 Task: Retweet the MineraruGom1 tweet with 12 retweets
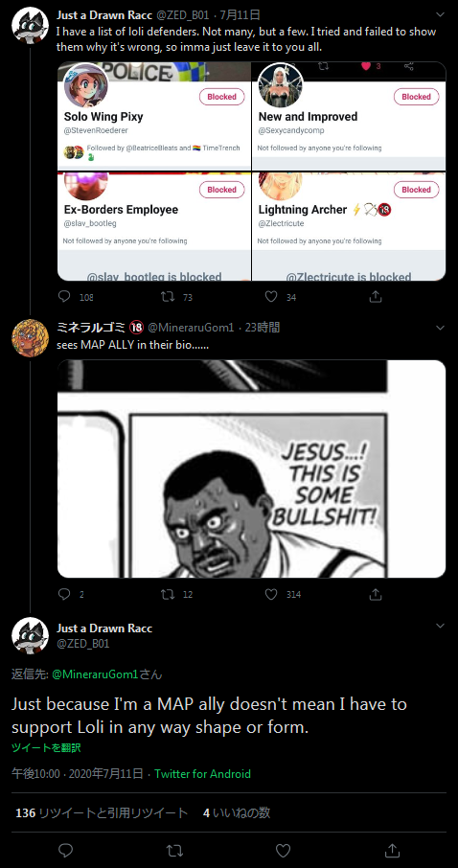point(168,594)
